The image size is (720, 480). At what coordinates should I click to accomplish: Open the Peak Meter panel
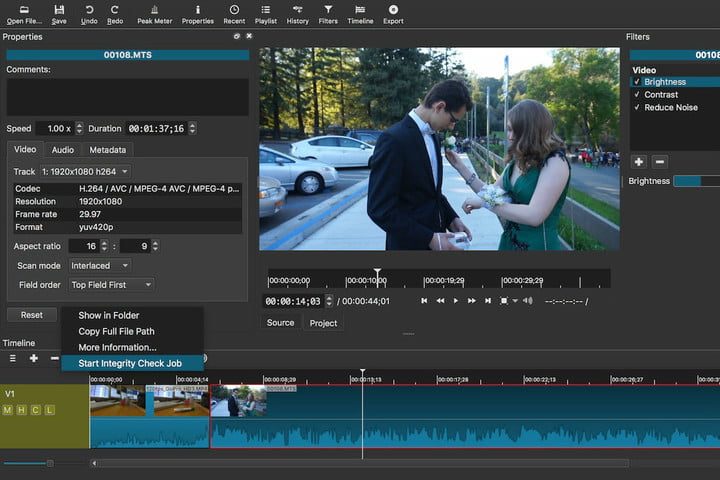(153, 13)
